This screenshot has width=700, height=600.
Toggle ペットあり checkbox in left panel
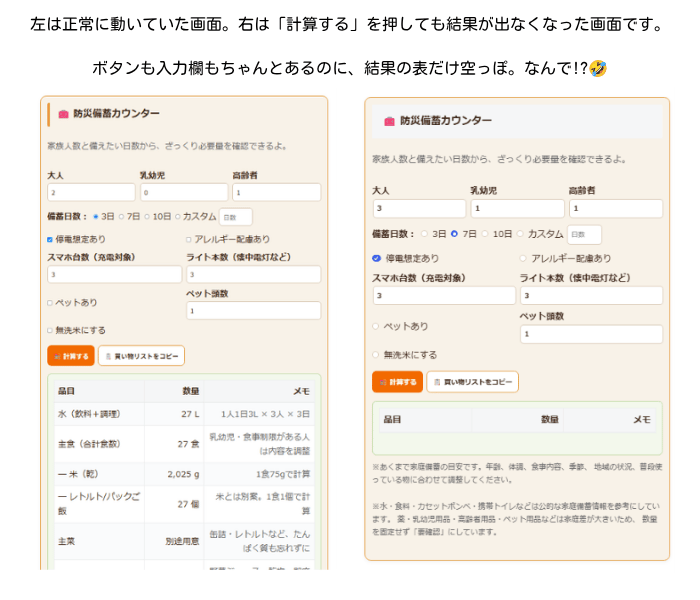pos(50,303)
